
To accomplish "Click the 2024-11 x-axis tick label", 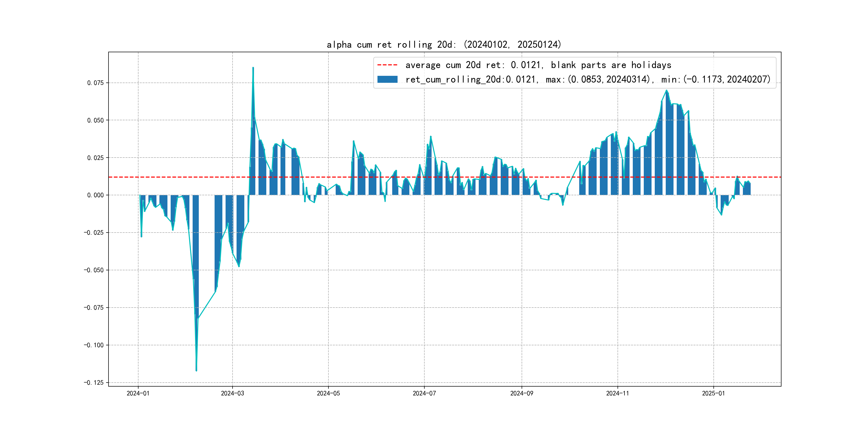I will 617,393.
